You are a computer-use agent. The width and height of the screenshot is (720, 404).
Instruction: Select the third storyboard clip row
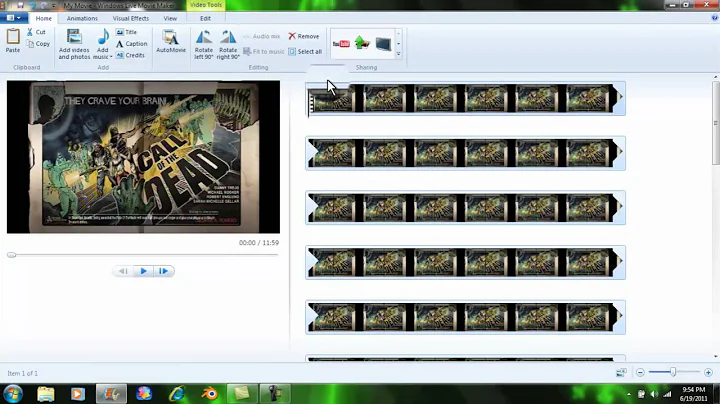pos(465,208)
